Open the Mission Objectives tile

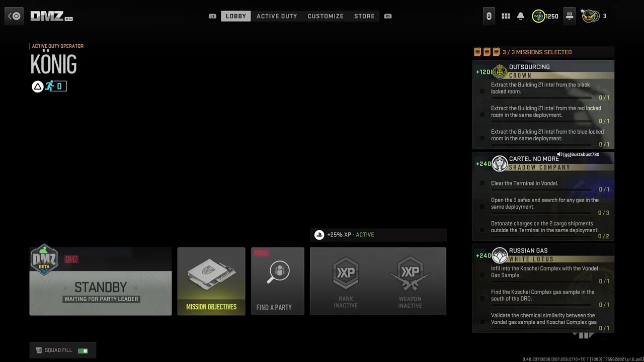(211, 282)
